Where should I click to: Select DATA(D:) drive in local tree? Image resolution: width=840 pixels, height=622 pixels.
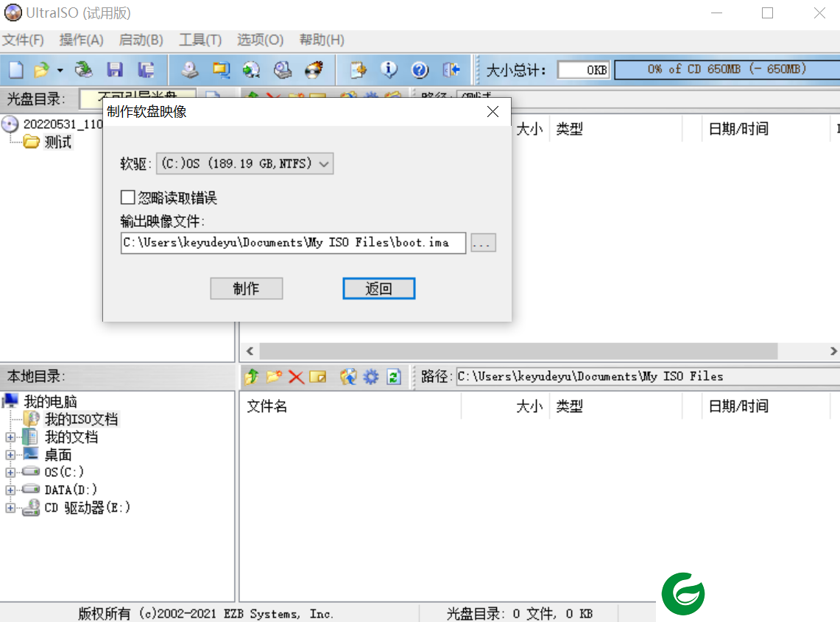coord(71,490)
